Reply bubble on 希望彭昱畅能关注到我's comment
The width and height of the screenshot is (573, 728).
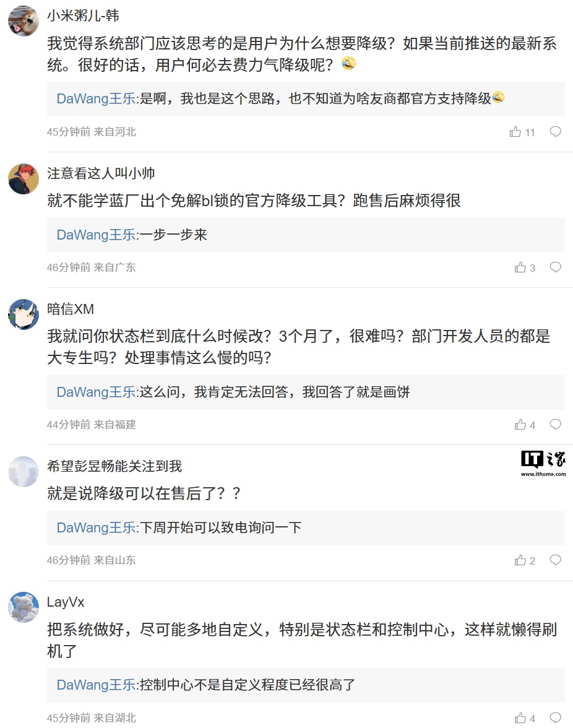pyautogui.click(x=556, y=560)
